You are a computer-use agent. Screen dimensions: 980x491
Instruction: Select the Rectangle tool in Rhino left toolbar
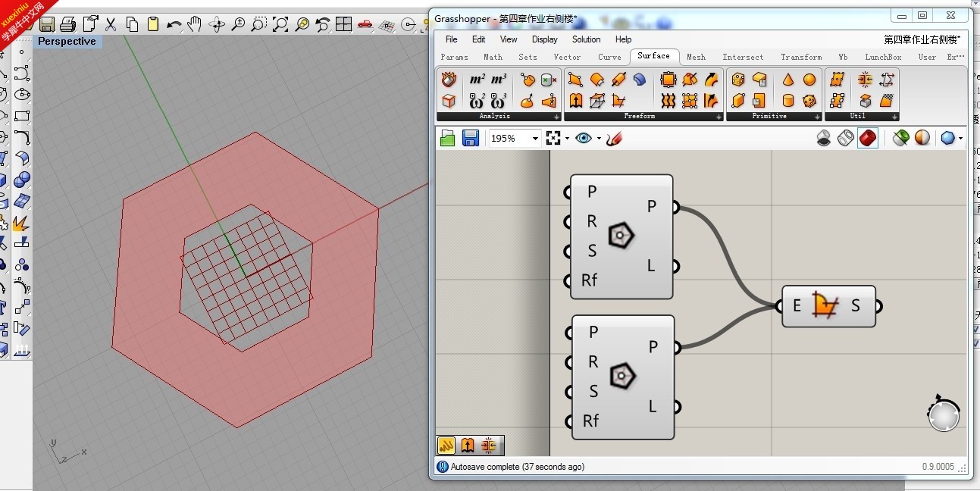point(22,116)
